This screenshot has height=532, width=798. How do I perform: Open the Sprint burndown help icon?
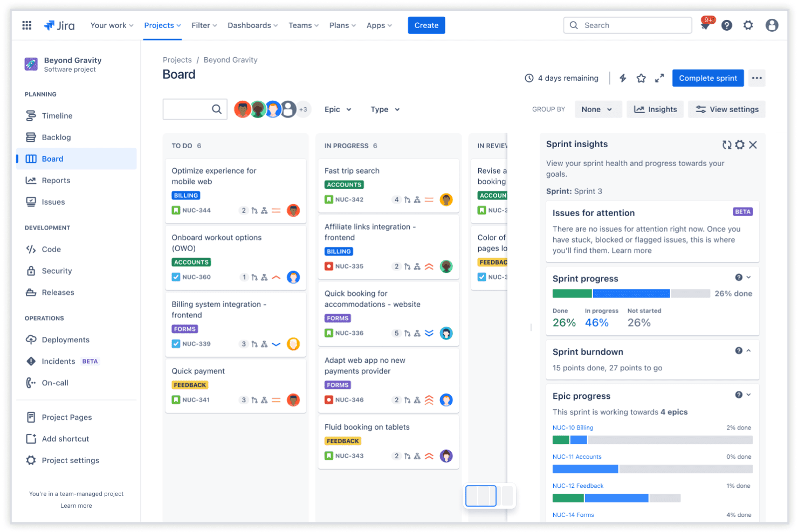[739, 351]
